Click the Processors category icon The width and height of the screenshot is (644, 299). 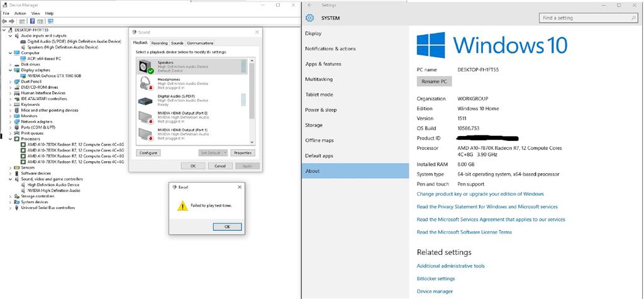[16, 139]
